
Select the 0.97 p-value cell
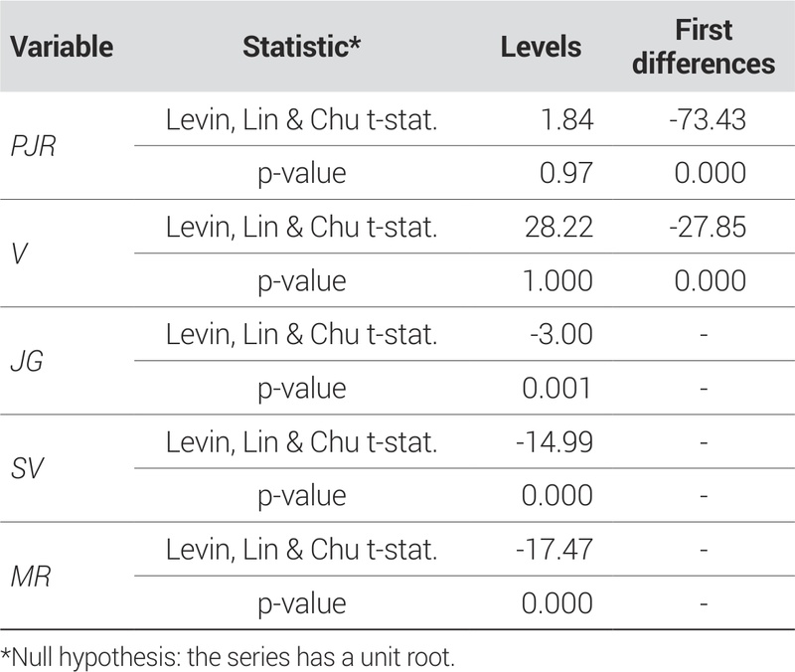click(564, 173)
